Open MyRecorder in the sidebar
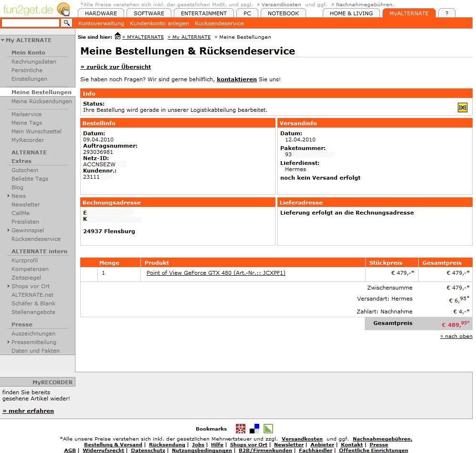This screenshot has height=453, width=476. [28, 140]
